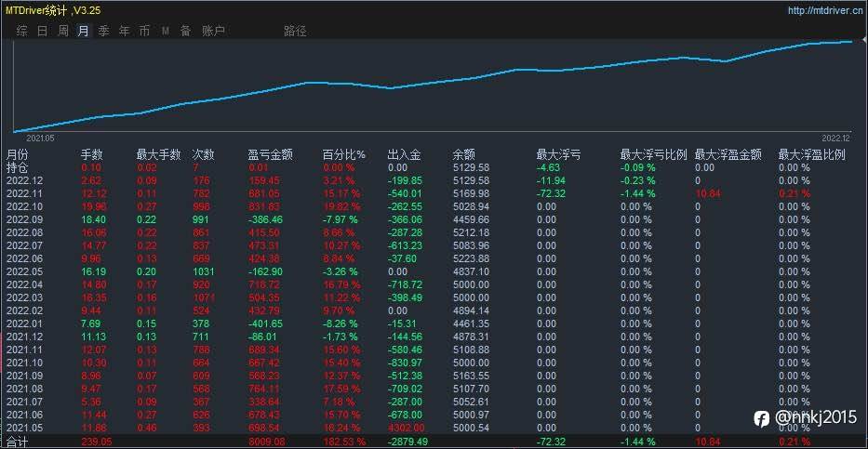Click the total percentage 182.53 %
868x449 pixels.
click(344, 442)
